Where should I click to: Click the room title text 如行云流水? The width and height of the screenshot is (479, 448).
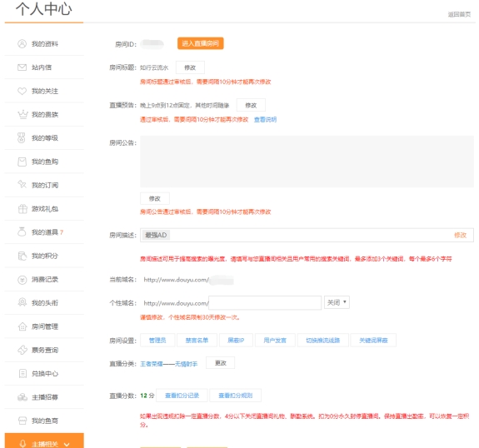pyautogui.click(x=154, y=67)
